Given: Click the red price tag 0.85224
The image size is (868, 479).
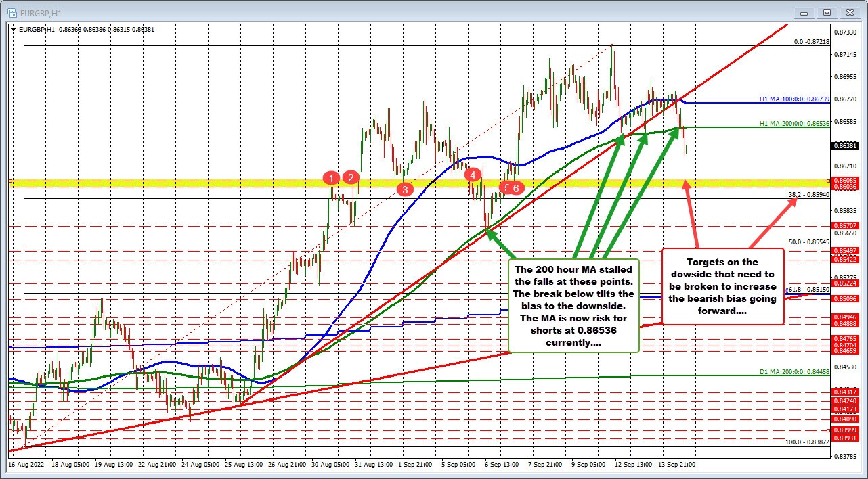Looking at the screenshot, I should click(846, 283).
